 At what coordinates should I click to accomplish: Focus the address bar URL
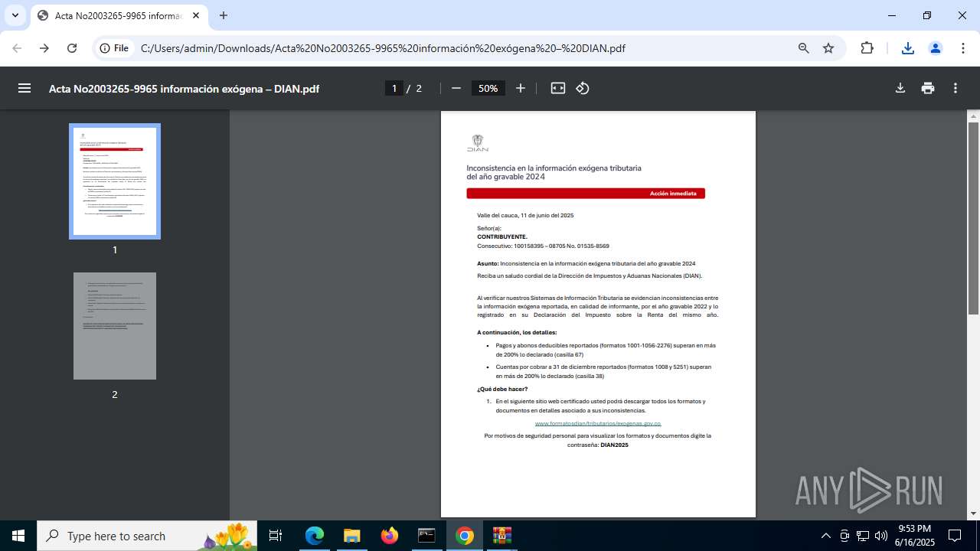pos(383,48)
